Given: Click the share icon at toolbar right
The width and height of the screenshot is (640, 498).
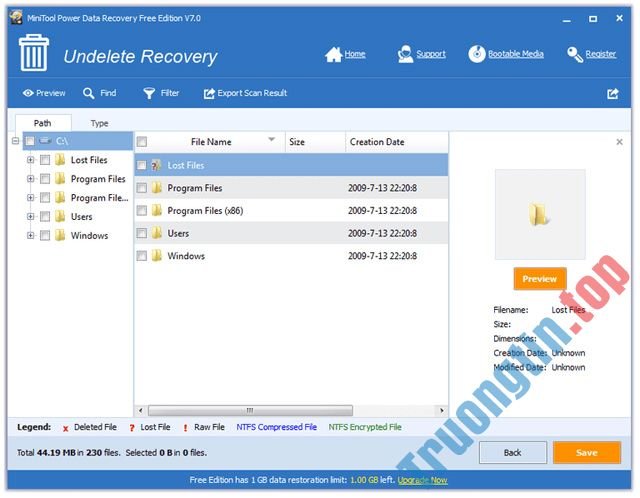Looking at the screenshot, I should 613,94.
